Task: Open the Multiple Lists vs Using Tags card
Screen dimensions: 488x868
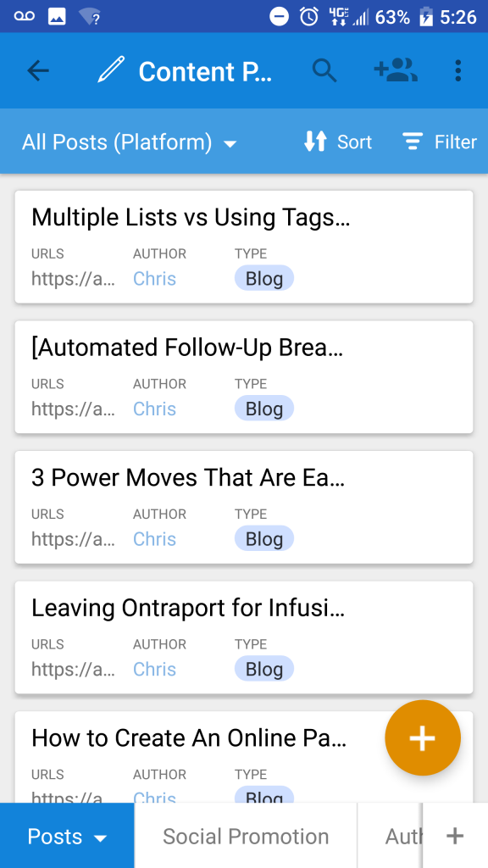Action: [x=244, y=247]
